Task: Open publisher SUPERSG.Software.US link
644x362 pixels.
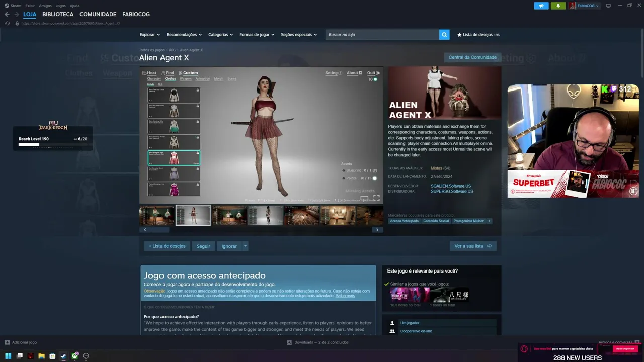Action: [452, 191]
